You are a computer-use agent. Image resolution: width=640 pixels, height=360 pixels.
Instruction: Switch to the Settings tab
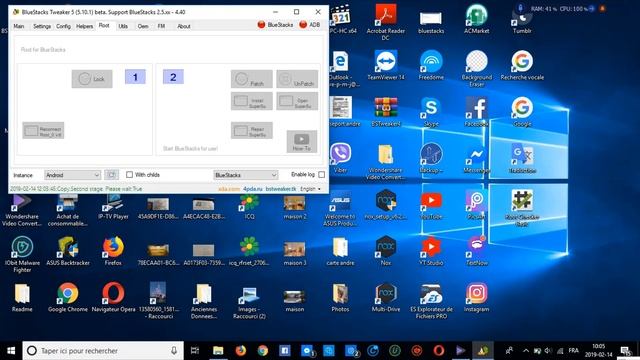click(x=42, y=26)
